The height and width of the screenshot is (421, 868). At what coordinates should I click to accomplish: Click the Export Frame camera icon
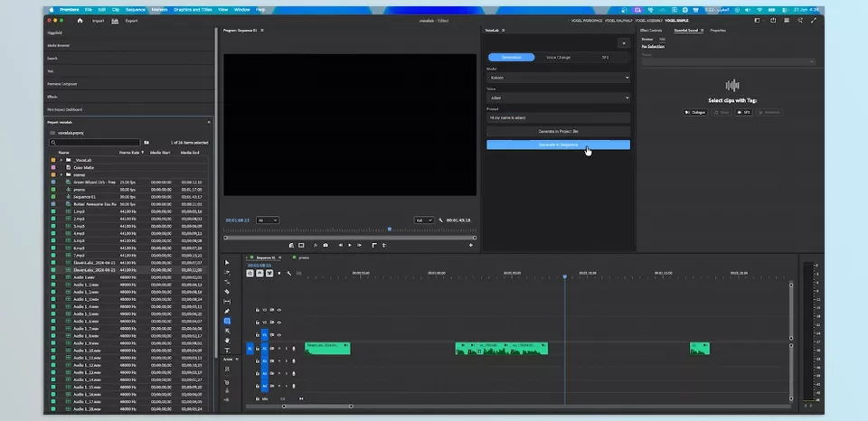tap(325, 245)
